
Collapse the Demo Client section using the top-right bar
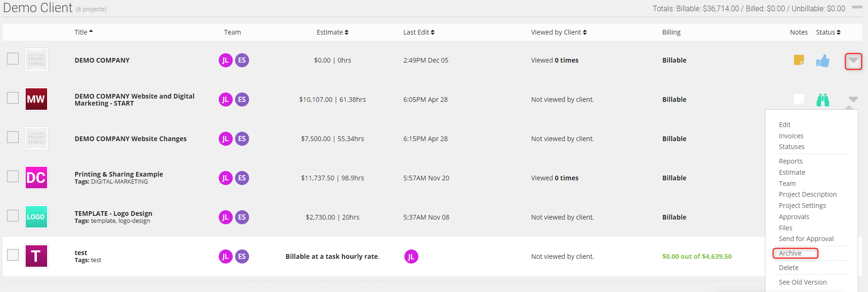tap(857, 7)
